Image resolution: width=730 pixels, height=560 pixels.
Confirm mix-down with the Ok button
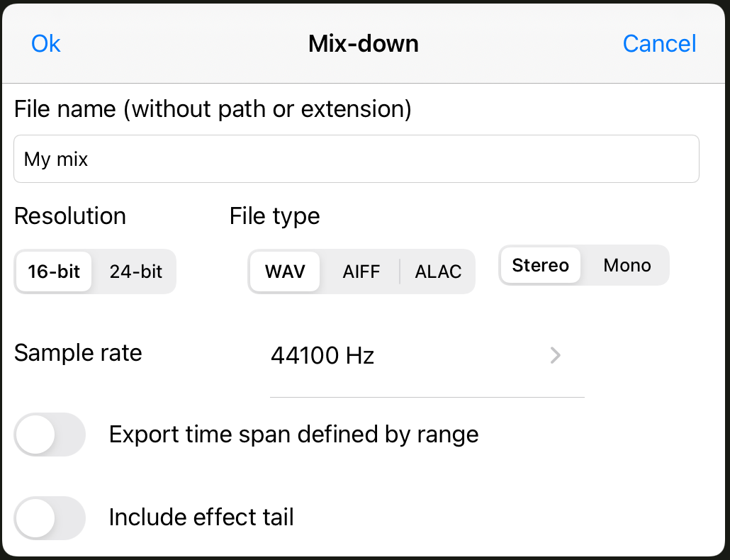point(46,44)
